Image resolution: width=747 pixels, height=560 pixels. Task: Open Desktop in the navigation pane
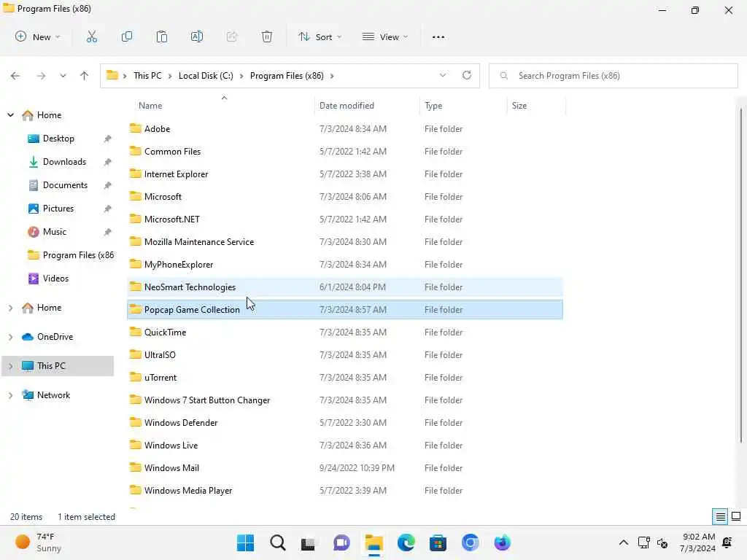58,139
